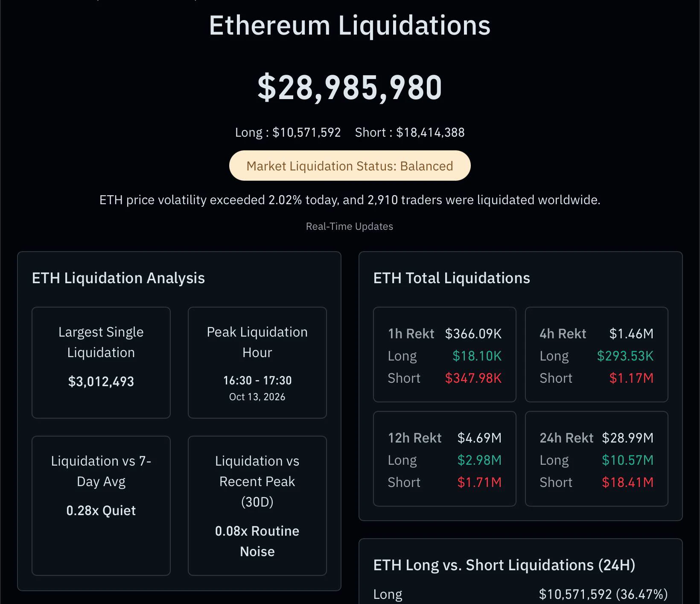Click the Long $10,571,592 (36.47%) row
Screen dimensions: 700x604
click(521, 594)
